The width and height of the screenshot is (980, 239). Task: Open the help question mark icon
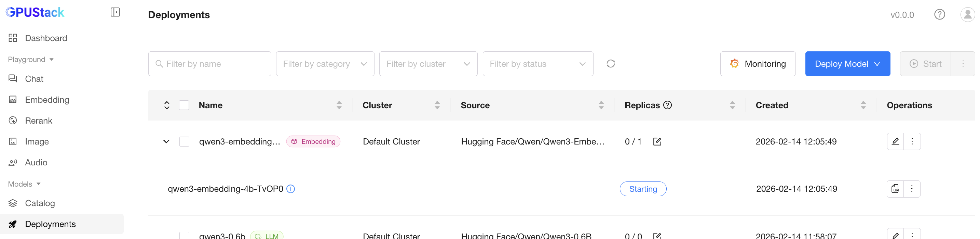939,14
